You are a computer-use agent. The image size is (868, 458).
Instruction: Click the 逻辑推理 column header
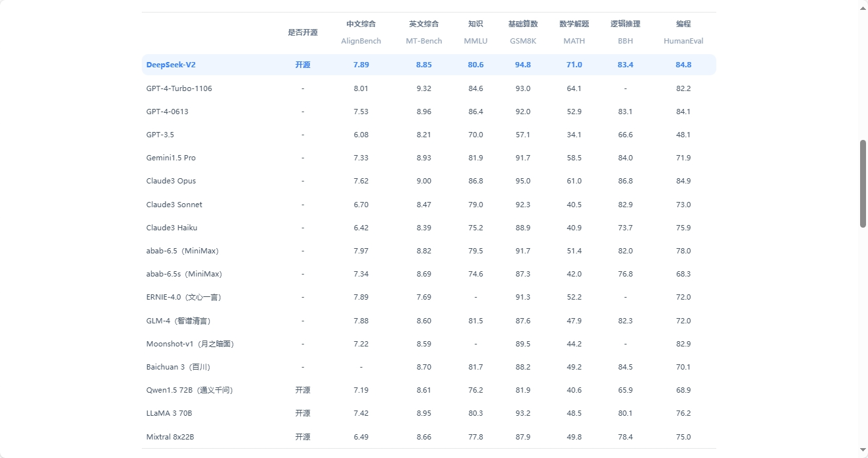[625, 24]
